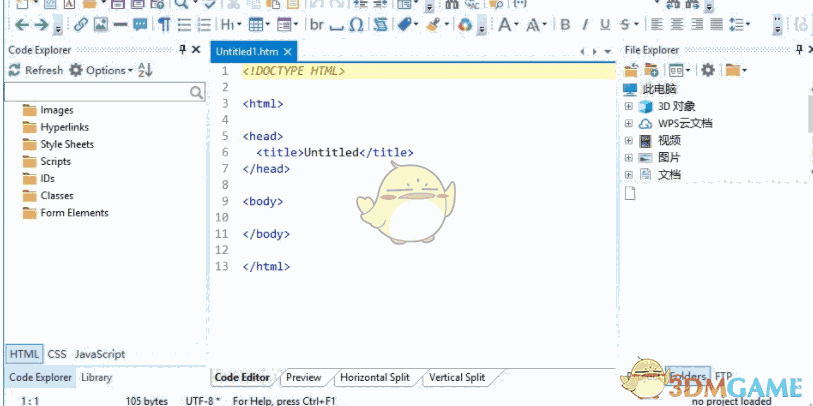Viewport: 813px width, 406px height.
Task: Open the font A dropdown
Action: tap(508, 24)
